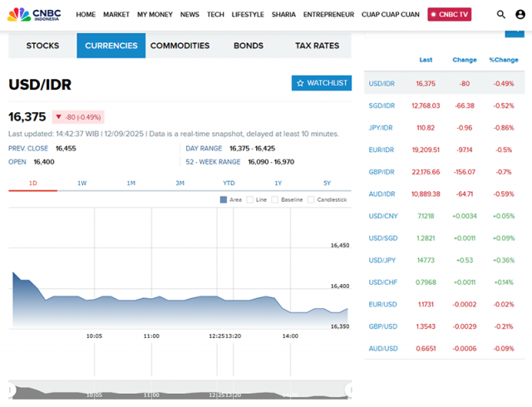Enable the Baseline chart option
The height and width of the screenshot is (407, 532).
click(x=276, y=199)
